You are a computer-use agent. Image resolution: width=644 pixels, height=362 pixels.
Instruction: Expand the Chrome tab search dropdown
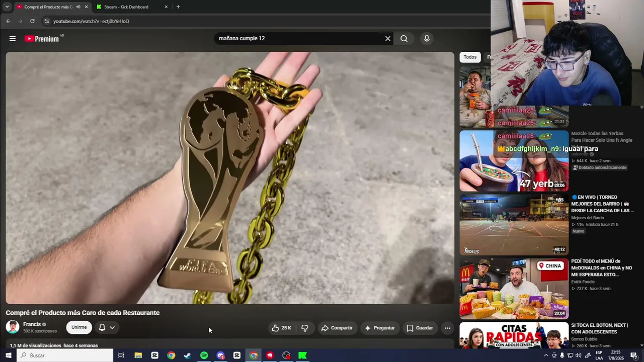[7, 7]
